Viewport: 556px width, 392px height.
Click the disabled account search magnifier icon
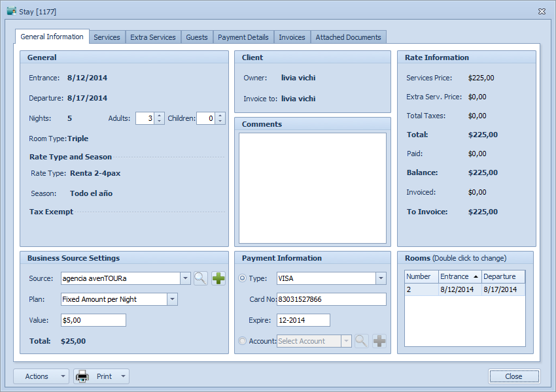pos(361,341)
